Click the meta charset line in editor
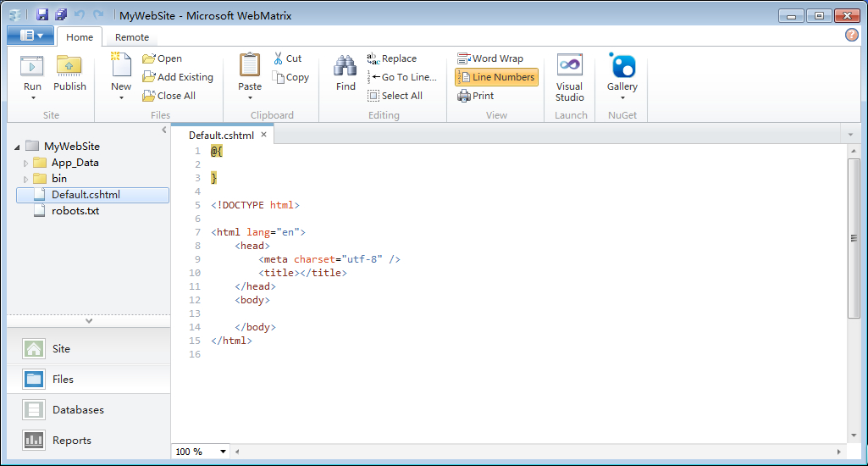868x466 pixels. [x=329, y=259]
